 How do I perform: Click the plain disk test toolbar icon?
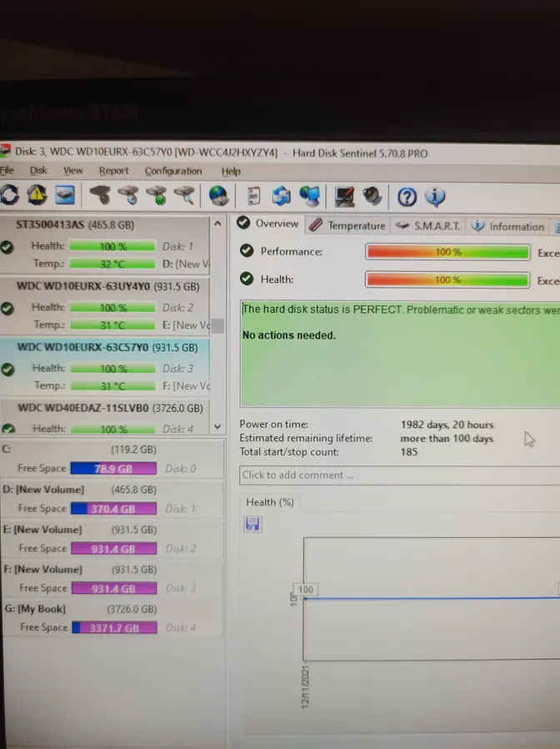coord(100,195)
